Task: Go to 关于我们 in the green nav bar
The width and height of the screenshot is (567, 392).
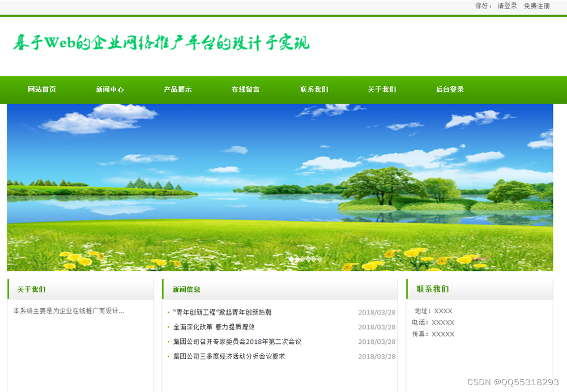Action: click(382, 90)
